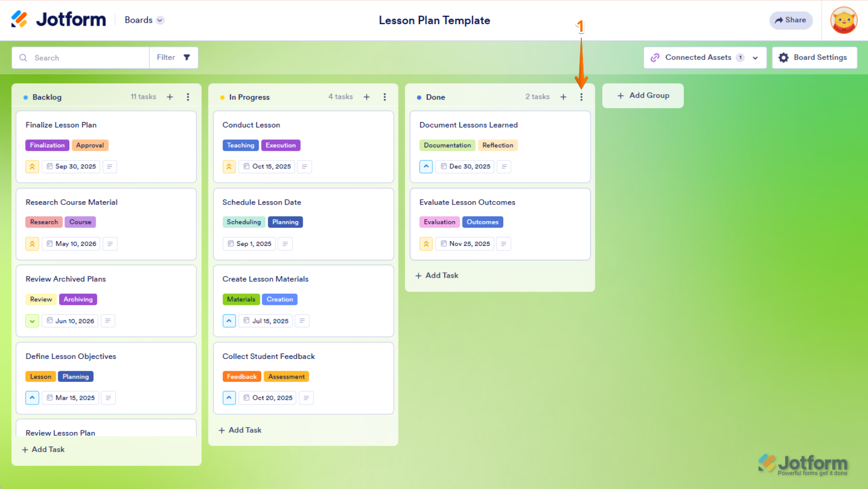Click the Add Group button
This screenshot has height=489, width=868.
click(x=643, y=95)
